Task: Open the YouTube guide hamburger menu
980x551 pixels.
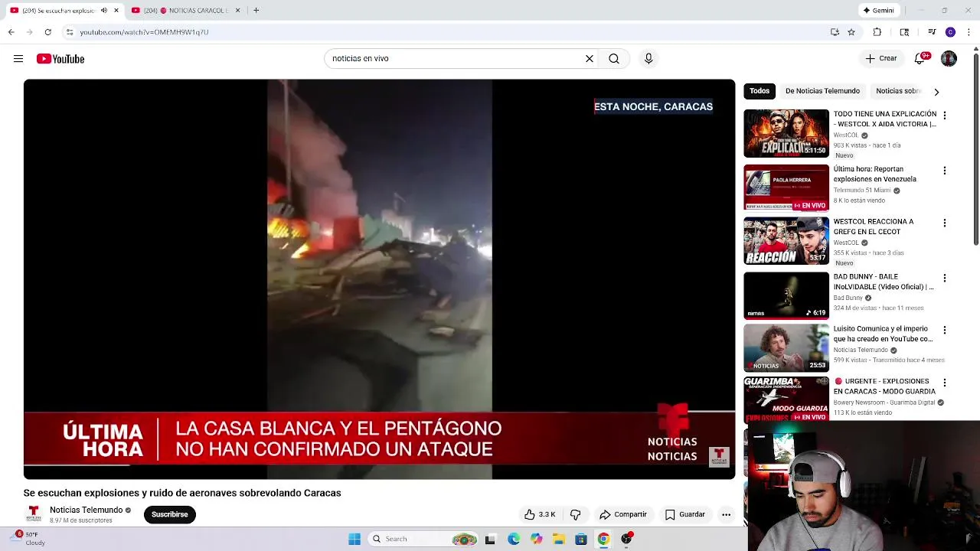Action: pos(18,58)
